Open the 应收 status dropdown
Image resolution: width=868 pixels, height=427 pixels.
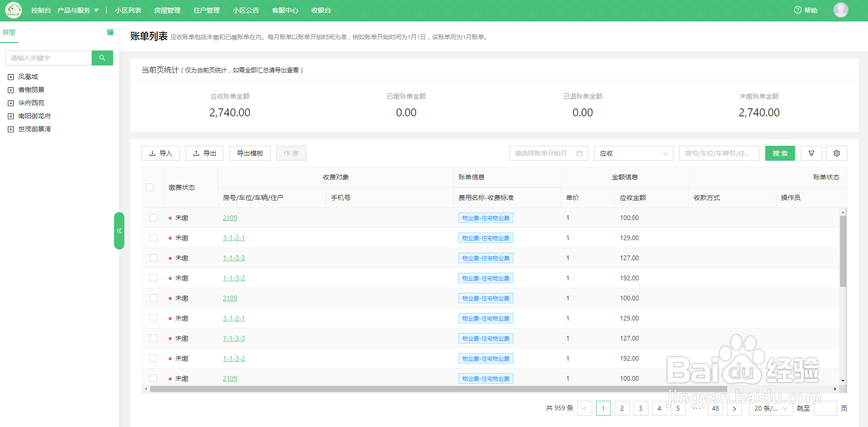click(633, 153)
